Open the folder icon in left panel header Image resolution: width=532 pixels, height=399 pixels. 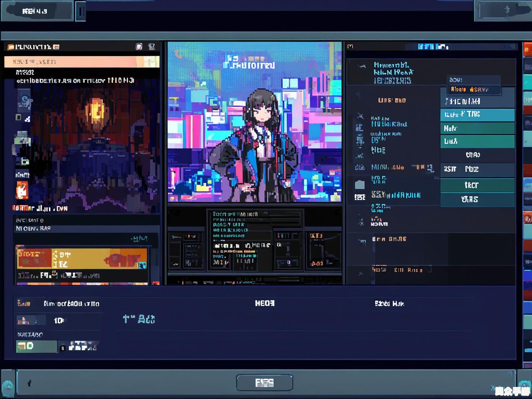(11, 47)
